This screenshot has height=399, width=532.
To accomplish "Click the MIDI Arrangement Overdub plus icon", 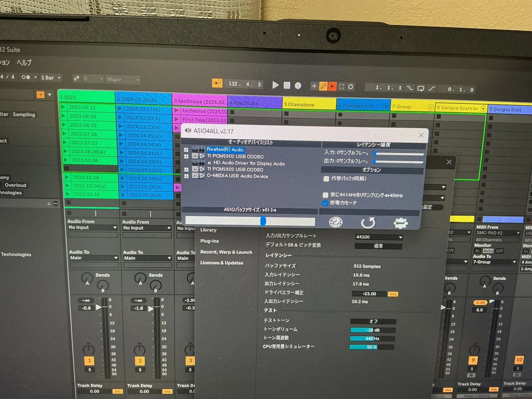I will [x=314, y=86].
